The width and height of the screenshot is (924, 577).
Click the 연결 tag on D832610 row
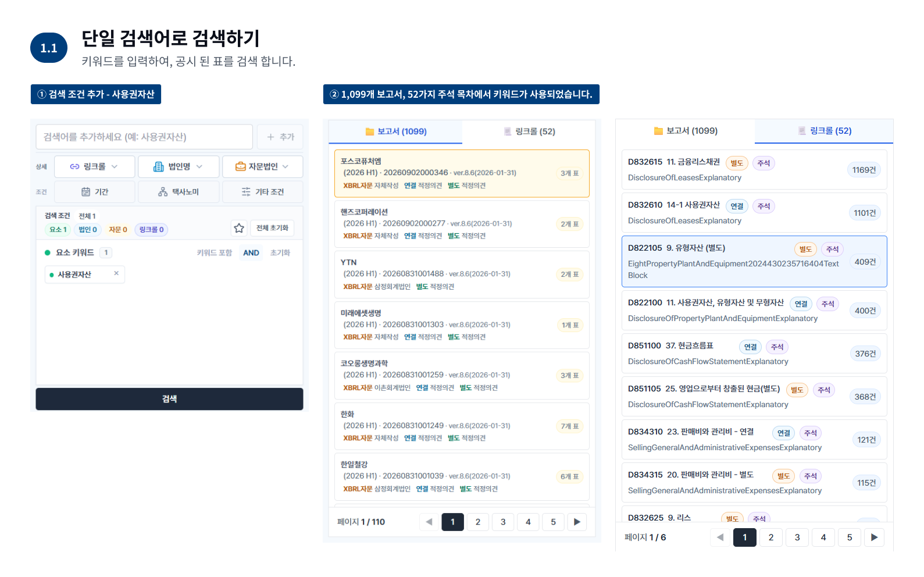737,206
